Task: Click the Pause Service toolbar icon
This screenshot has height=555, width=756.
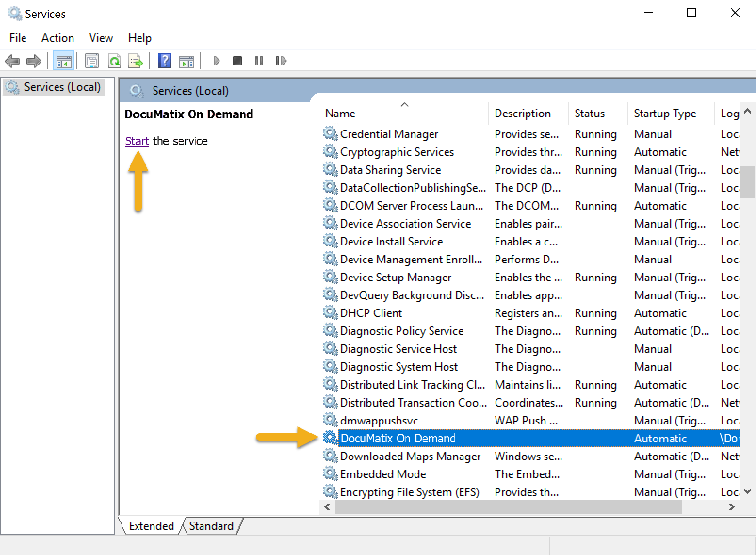Action: pyautogui.click(x=259, y=61)
